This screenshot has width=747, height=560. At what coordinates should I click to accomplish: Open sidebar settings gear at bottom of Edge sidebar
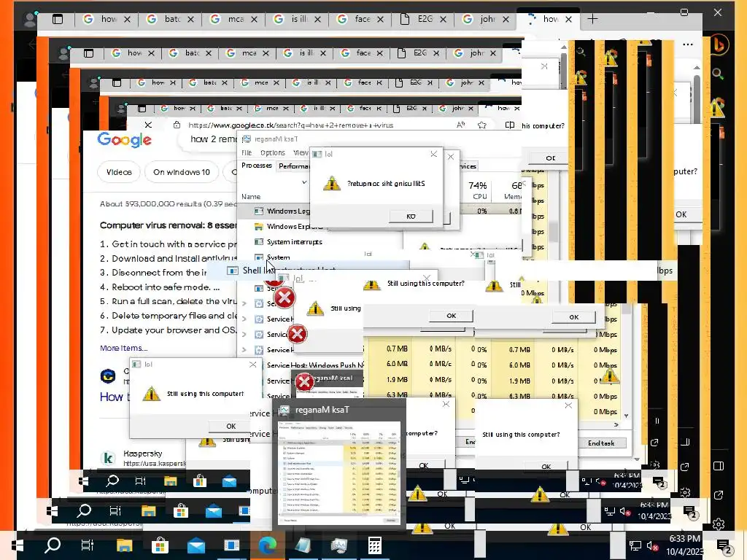(x=719, y=524)
